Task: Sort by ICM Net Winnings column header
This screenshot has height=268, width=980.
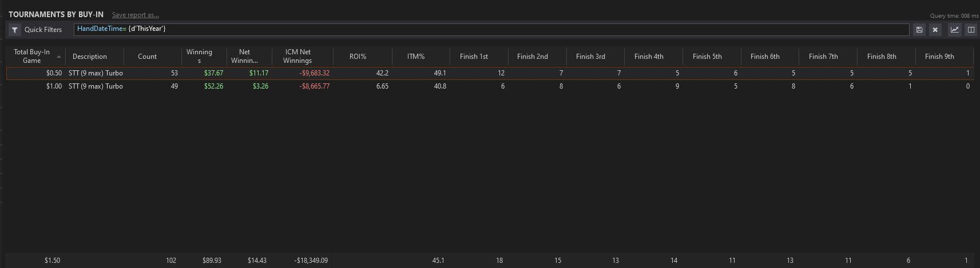Action: pos(297,57)
